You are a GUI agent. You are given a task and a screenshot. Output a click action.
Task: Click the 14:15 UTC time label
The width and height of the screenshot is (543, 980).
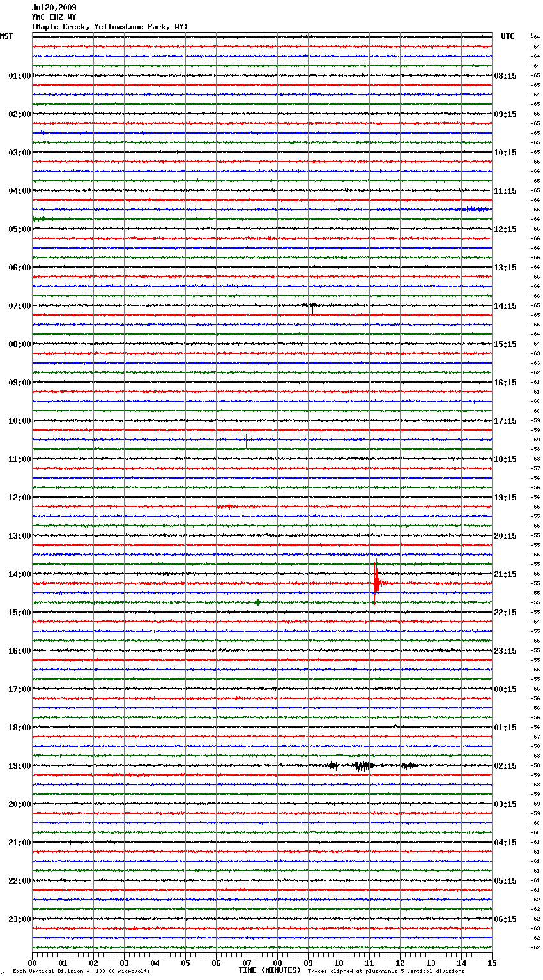pyautogui.click(x=505, y=306)
